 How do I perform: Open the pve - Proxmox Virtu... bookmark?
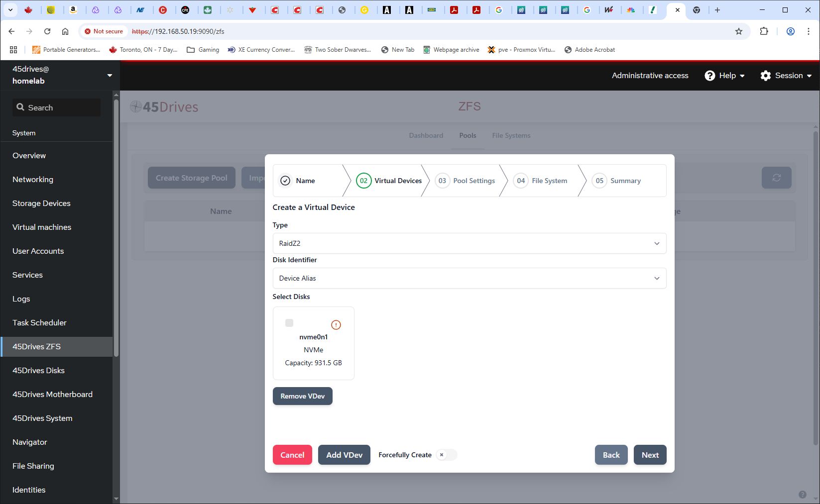click(521, 50)
